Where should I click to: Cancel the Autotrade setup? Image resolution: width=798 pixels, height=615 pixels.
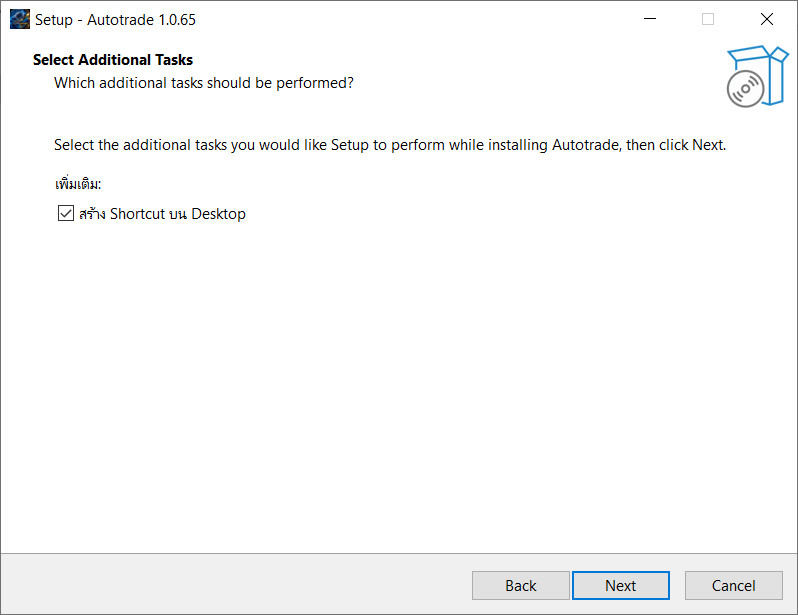[x=733, y=585]
